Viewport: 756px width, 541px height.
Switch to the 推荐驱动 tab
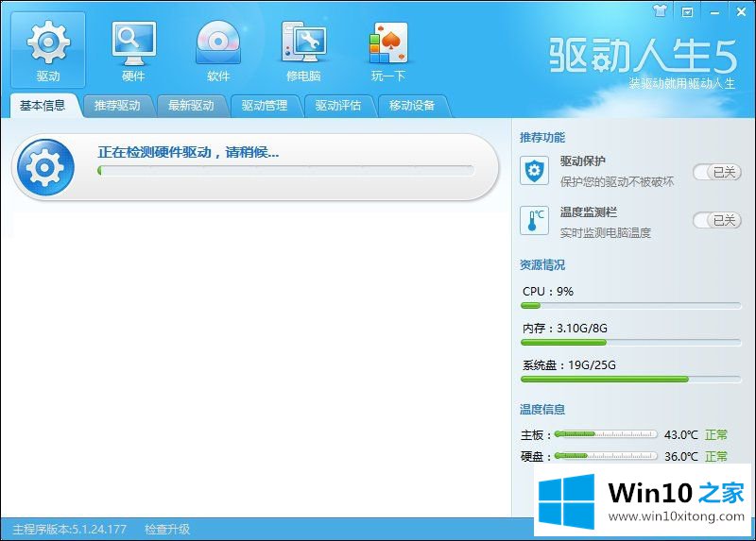(x=117, y=106)
